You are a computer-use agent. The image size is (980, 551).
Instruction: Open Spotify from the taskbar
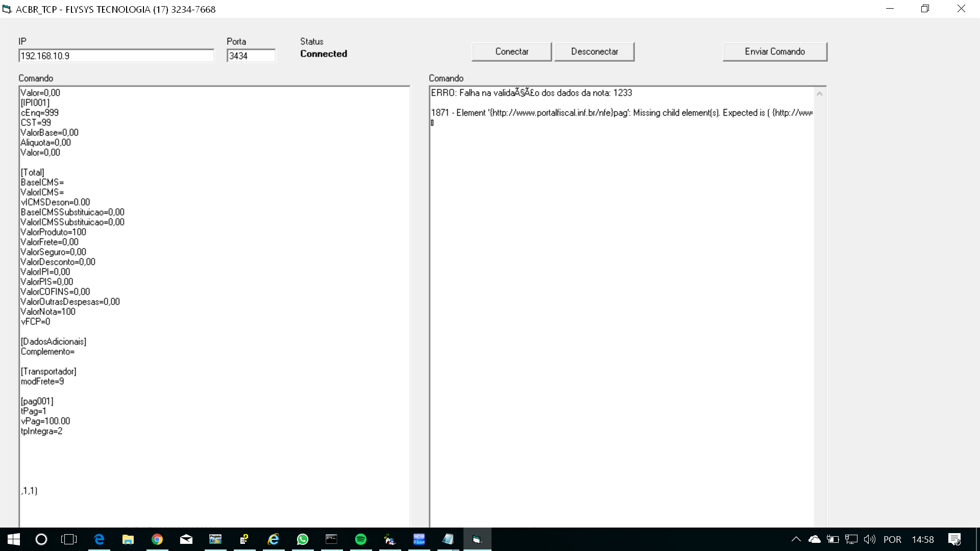click(x=361, y=539)
